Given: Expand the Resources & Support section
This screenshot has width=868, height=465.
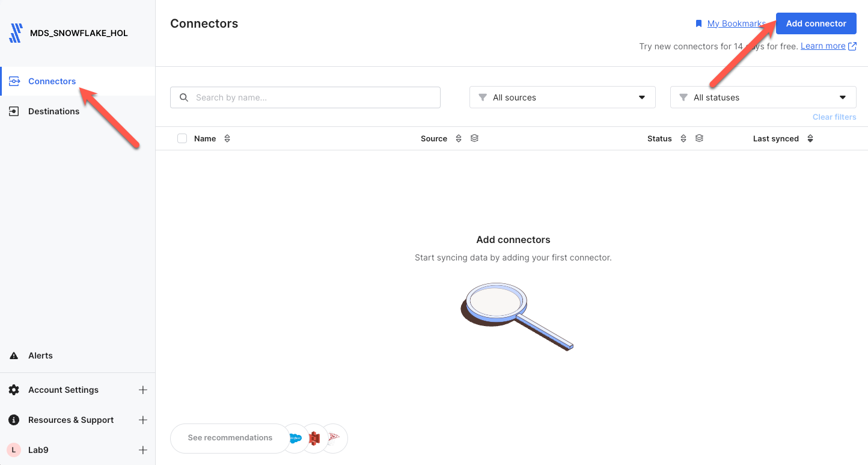Looking at the screenshot, I should [x=143, y=420].
